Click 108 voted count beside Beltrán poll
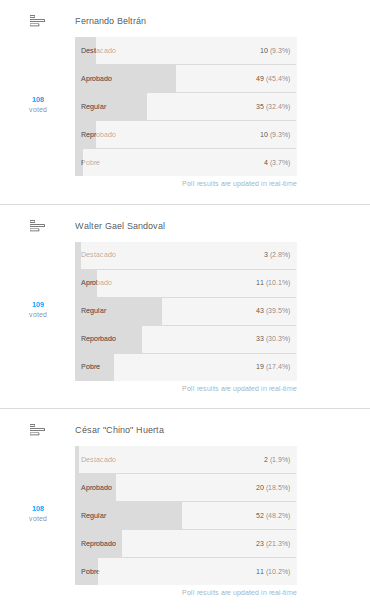The height and width of the screenshot is (613, 370). pyautogui.click(x=38, y=104)
